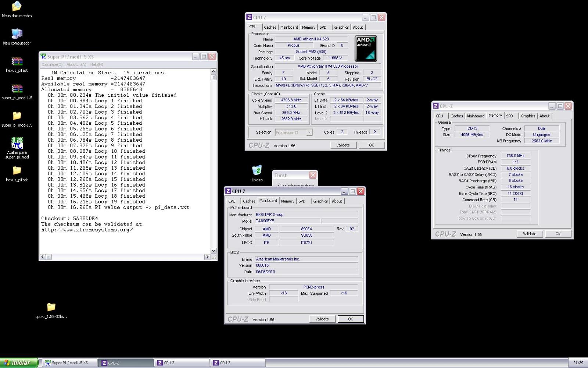
Task: Open About tab in top CPU-Z window
Action: point(358,27)
